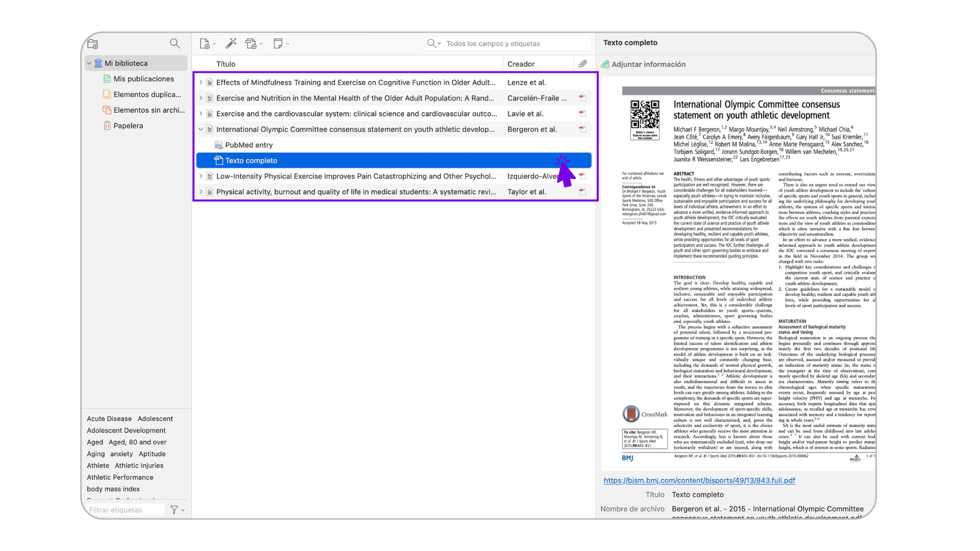Collapse the Mi biblioteca tree
Viewport: 980px width, 551px height.
click(x=89, y=63)
